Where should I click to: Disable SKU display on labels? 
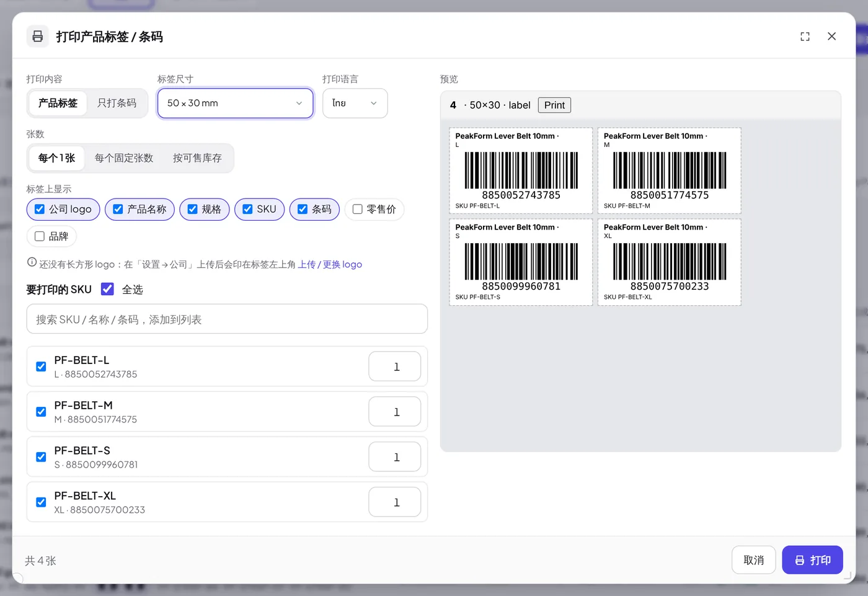click(247, 210)
